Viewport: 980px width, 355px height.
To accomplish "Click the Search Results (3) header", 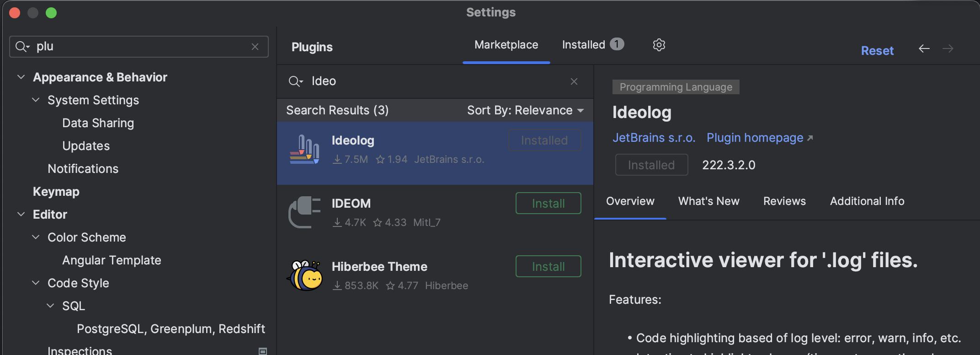I will click(x=337, y=110).
